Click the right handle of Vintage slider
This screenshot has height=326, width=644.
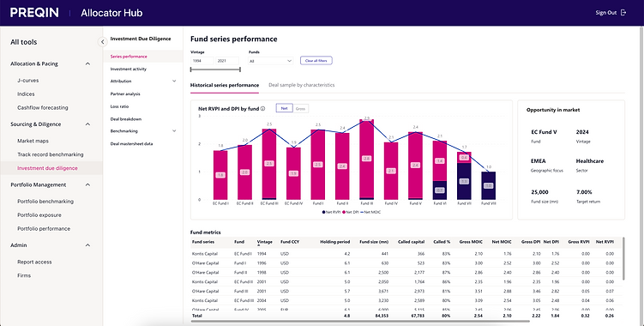click(x=240, y=69)
